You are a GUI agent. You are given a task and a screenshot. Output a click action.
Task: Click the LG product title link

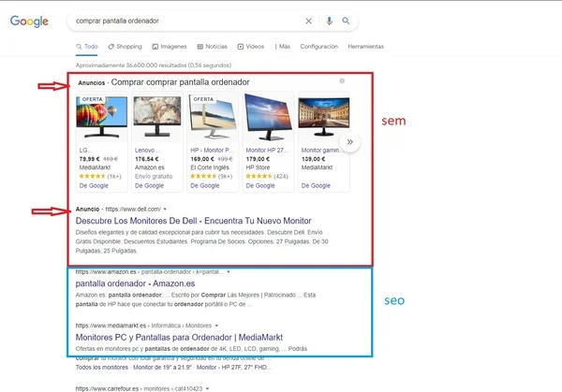point(86,151)
